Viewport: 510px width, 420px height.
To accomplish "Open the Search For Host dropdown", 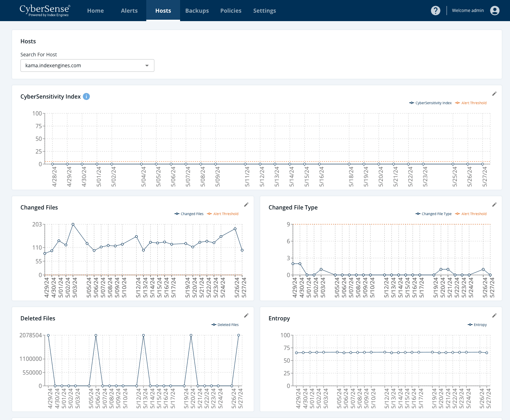I will (x=147, y=65).
